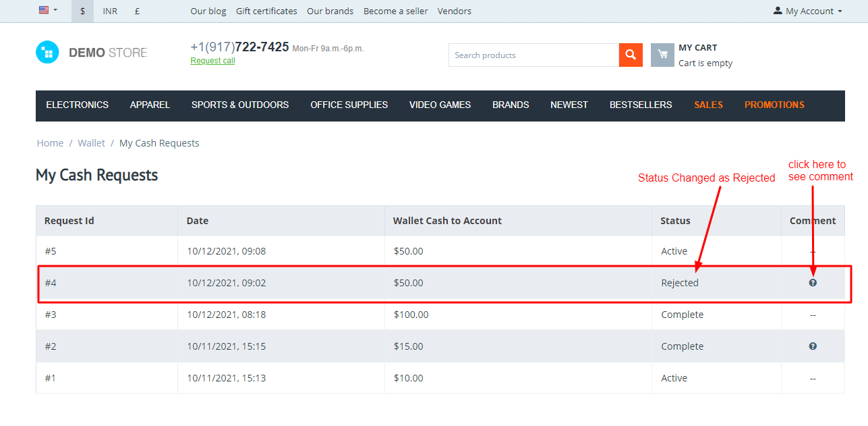868x426 pixels.
Task: Click the Date column header
Action: click(x=198, y=221)
